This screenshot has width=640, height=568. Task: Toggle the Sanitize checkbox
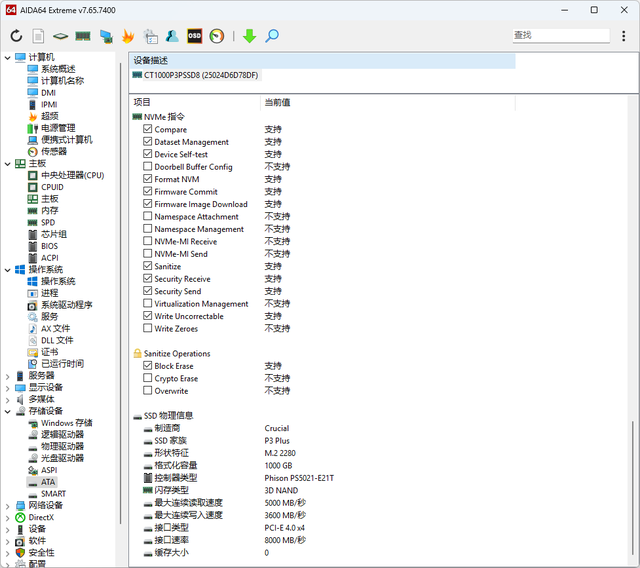pos(147,266)
